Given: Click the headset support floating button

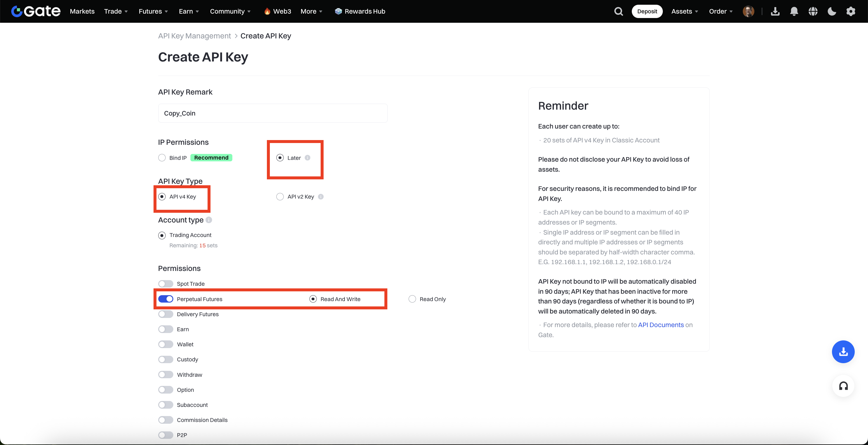Looking at the screenshot, I should (843, 386).
